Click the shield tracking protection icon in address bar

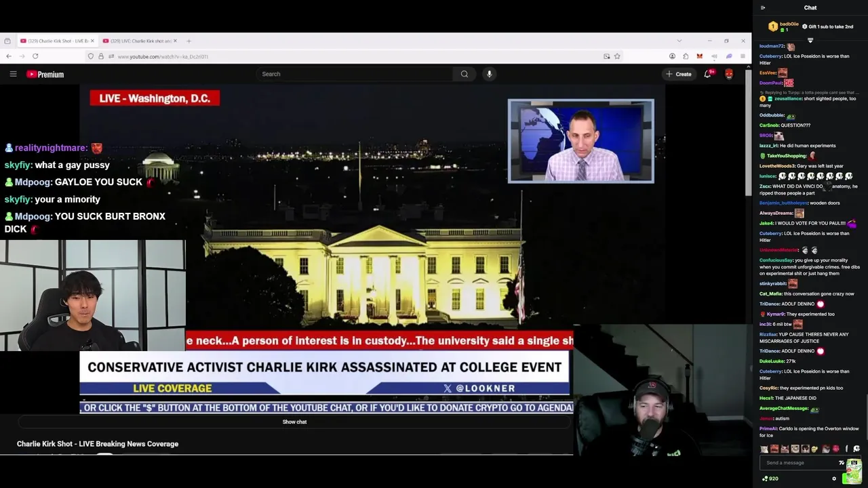coord(91,56)
